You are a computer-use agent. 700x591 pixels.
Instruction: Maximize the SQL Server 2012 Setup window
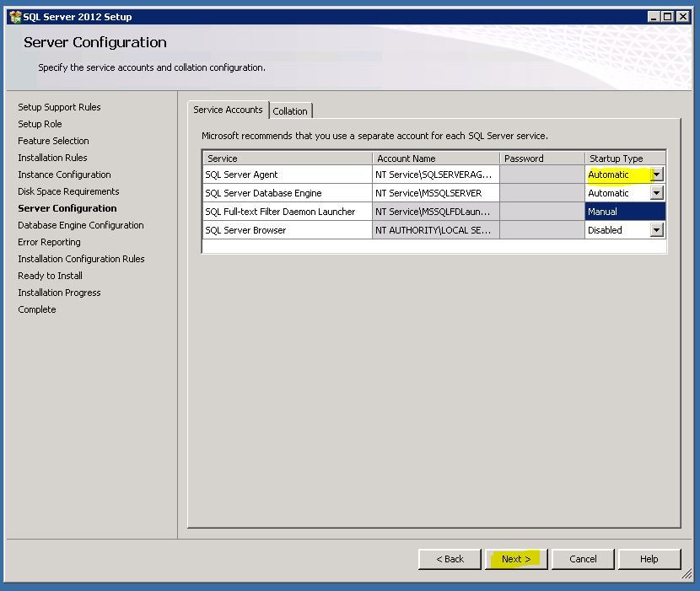(667, 17)
